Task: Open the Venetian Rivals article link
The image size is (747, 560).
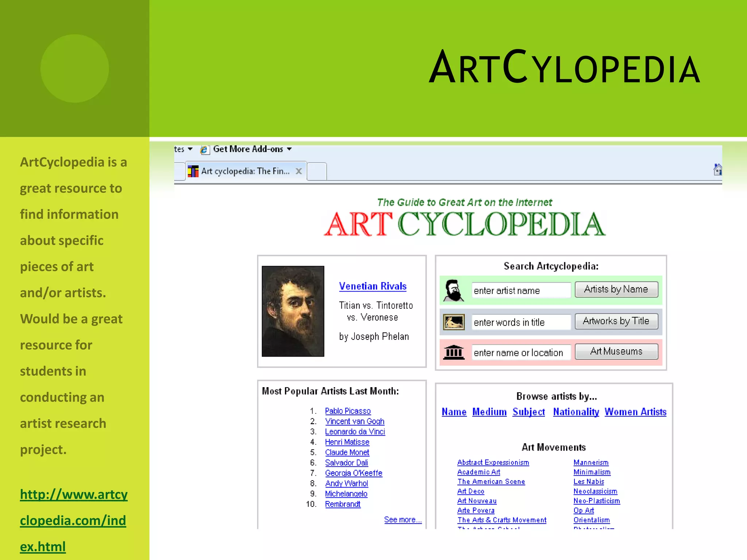Action: (x=373, y=286)
